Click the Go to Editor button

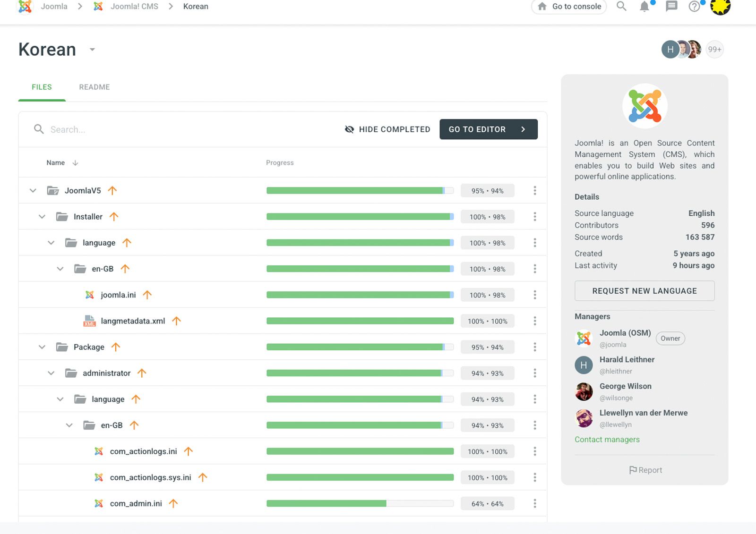pos(488,129)
